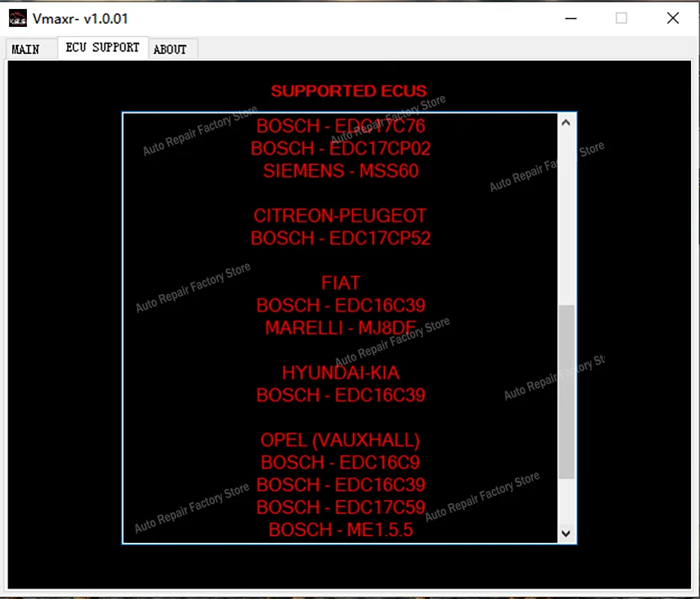The height and width of the screenshot is (599, 700).
Task: Maximize the Vmaxr window
Action: click(x=621, y=18)
